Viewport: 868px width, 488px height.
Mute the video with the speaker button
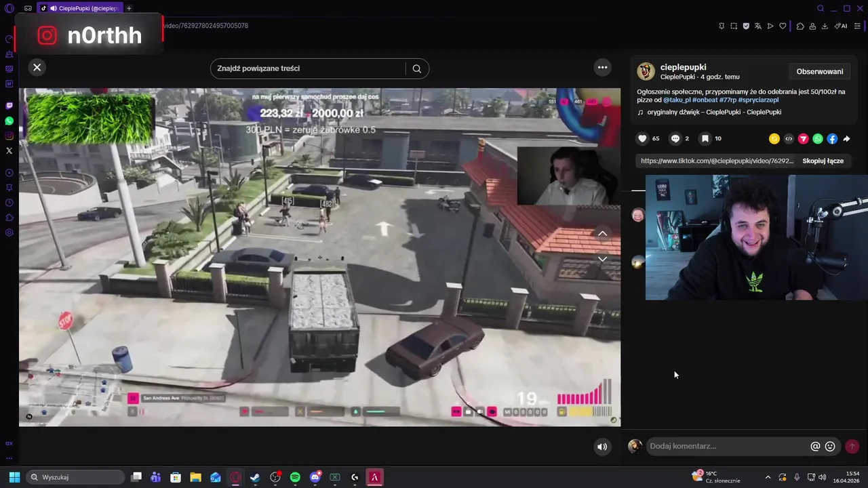tap(602, 447)
